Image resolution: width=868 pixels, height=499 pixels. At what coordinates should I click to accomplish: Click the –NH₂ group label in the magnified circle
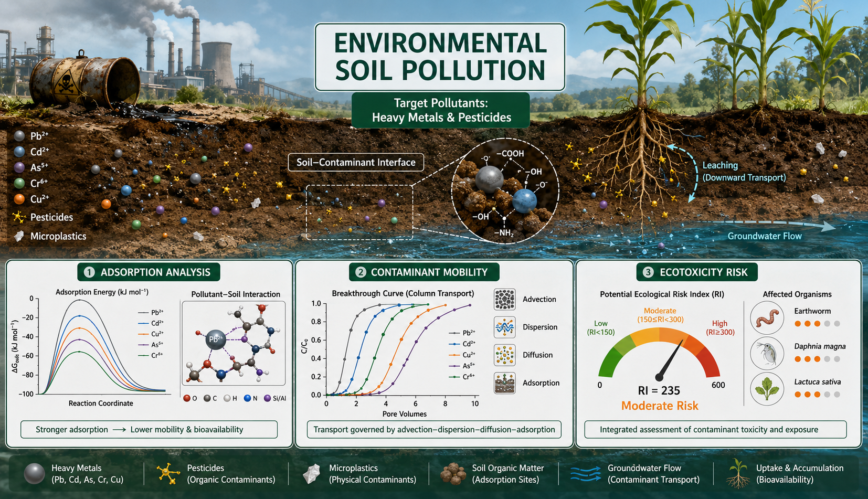click(503, 232)
